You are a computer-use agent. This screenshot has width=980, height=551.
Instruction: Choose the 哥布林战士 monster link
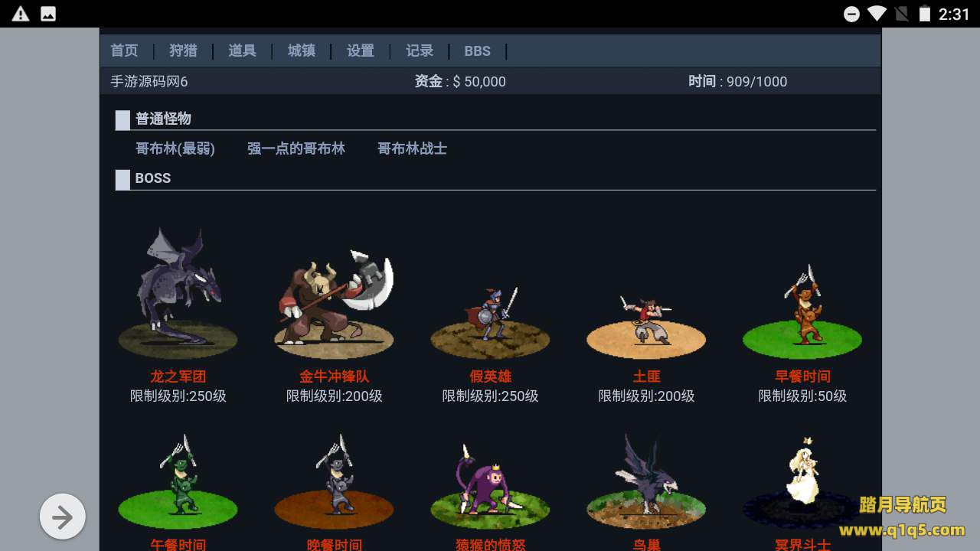[x=412, y=148]
